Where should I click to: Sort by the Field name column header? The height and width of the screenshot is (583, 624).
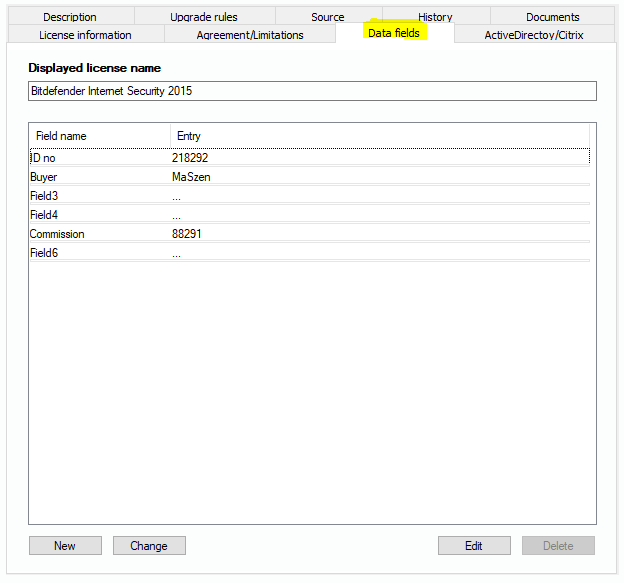(100, 135)
